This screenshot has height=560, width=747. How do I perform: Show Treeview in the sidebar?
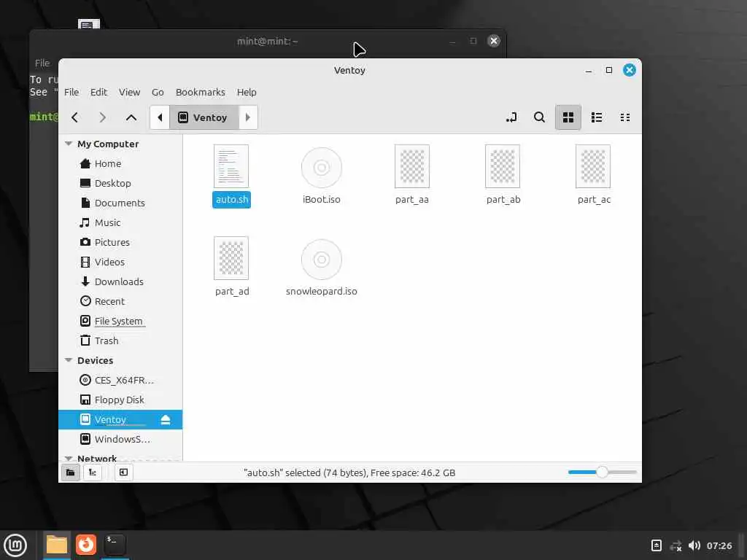(93, 472)
